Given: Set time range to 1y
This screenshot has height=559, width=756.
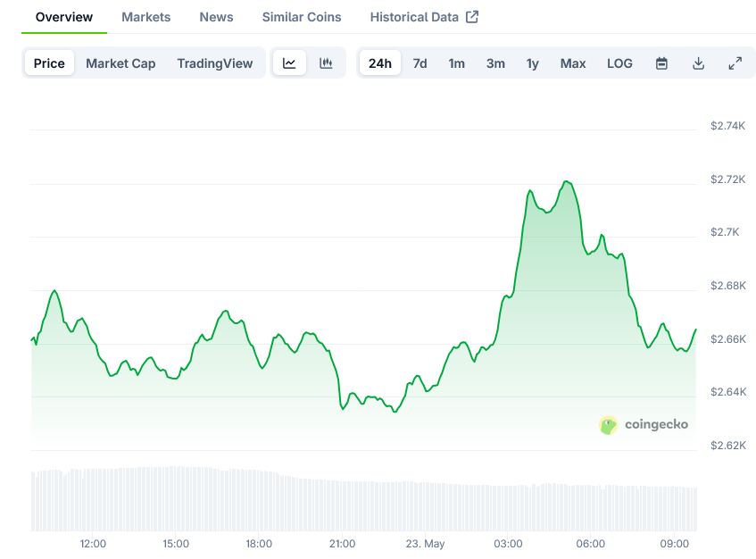Looking at the screenshot, I should [532, 63].
